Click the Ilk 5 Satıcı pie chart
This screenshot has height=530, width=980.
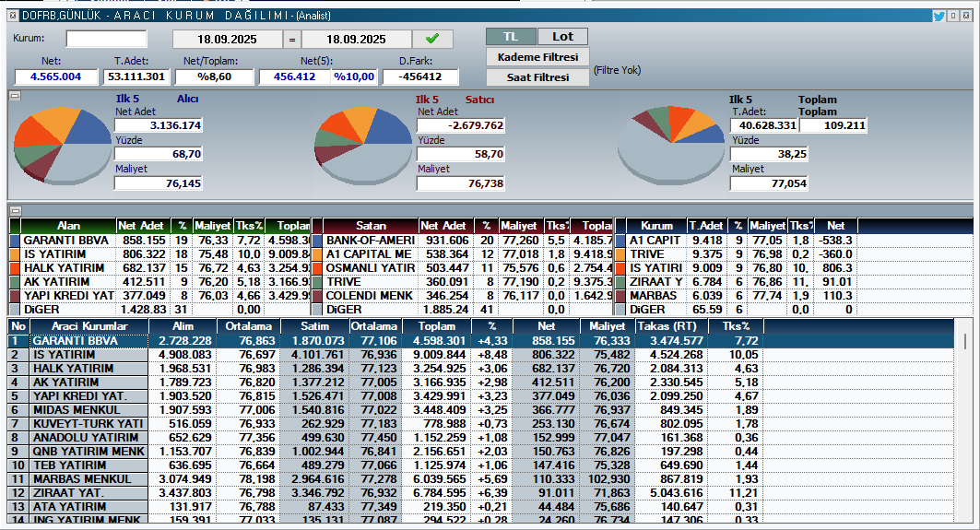tap(363, 145)
